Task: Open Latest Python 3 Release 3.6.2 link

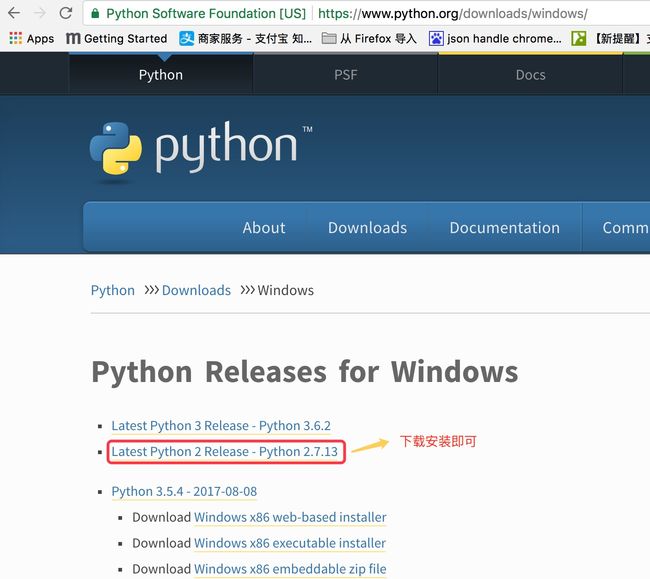Action: [x=221, y=426]
